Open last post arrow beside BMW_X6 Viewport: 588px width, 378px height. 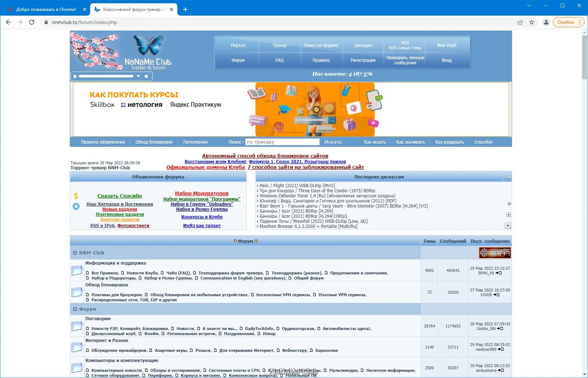[499, 273]
